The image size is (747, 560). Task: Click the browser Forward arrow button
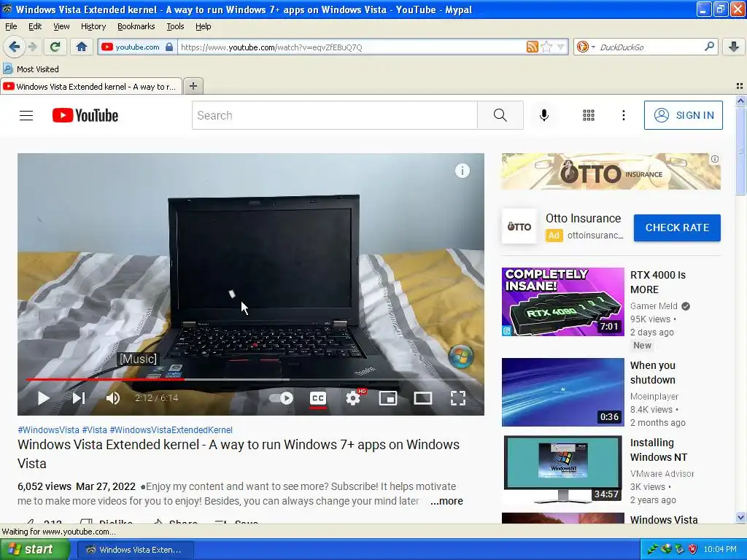(32, 47)
